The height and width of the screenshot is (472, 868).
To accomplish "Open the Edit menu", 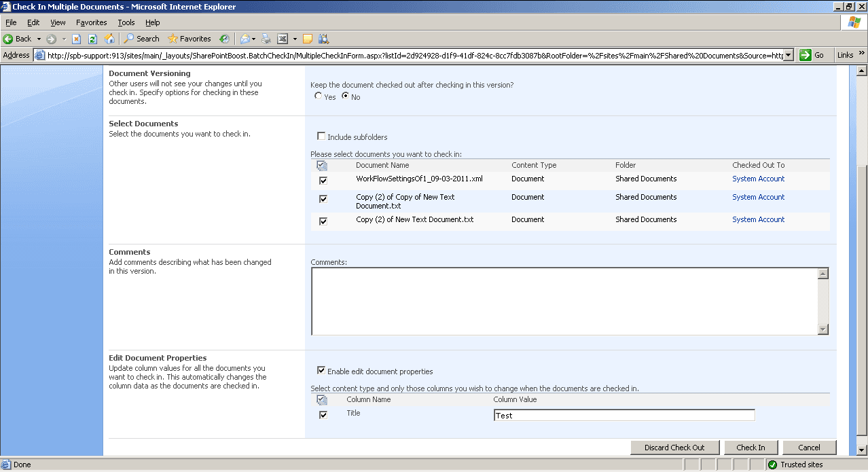I will pos(33,22).
